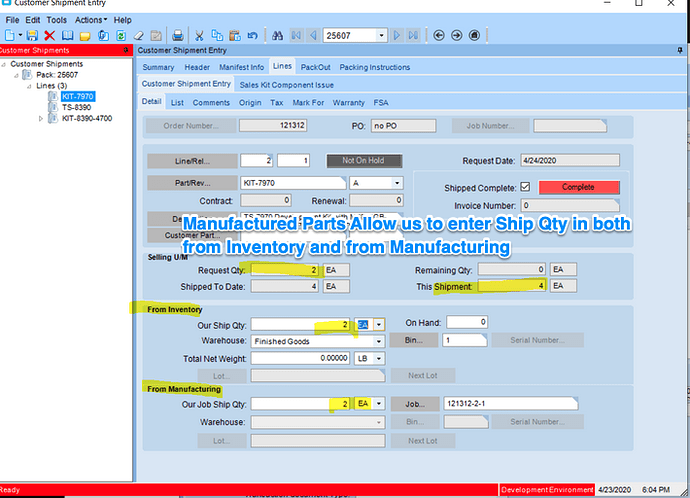The height and width of the screenshot is (498, 690).
Task: Click the Our Ship Qty input field
Action: pos(297,324)
